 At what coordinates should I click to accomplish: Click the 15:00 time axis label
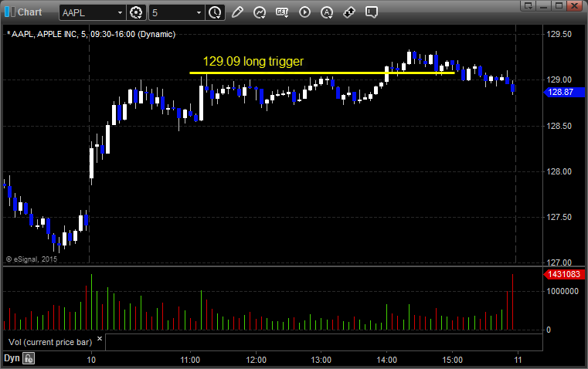coord(452,360)
